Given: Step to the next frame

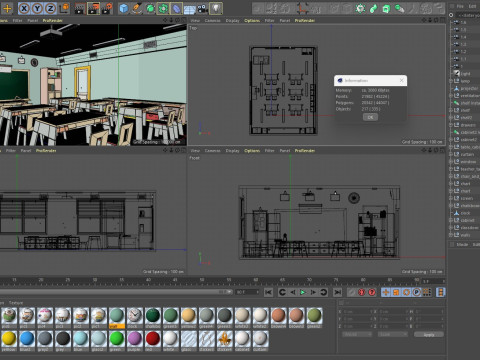Looking at the screenshot, I should [313, 292].
